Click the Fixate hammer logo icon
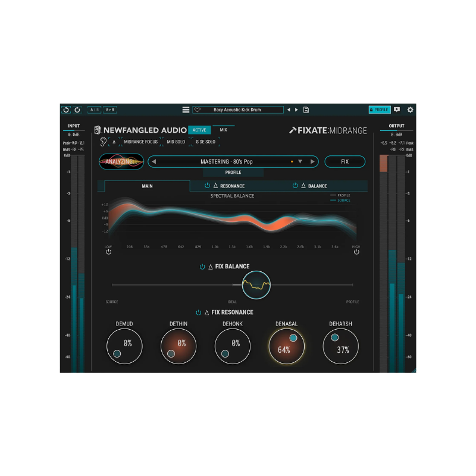The image size is (476, 476). click(x=293, y=130)
